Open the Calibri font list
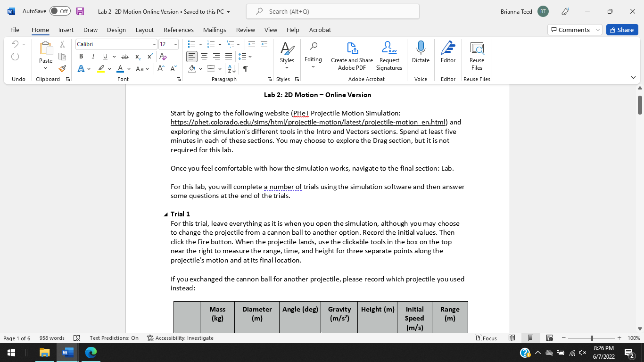 pyautogui.click(x=154, y=44)
